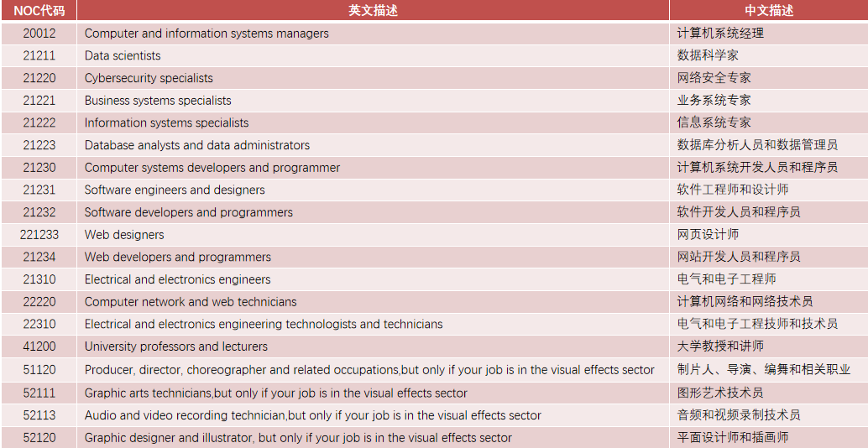Screen dimensions: 868x448
Task: Select the 制片人、导演、编舞和相关职业 cell
Action: tap(764, 369)
